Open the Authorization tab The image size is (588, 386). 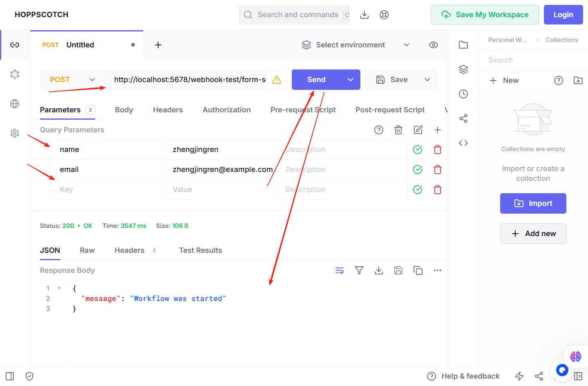click(227, 110)
